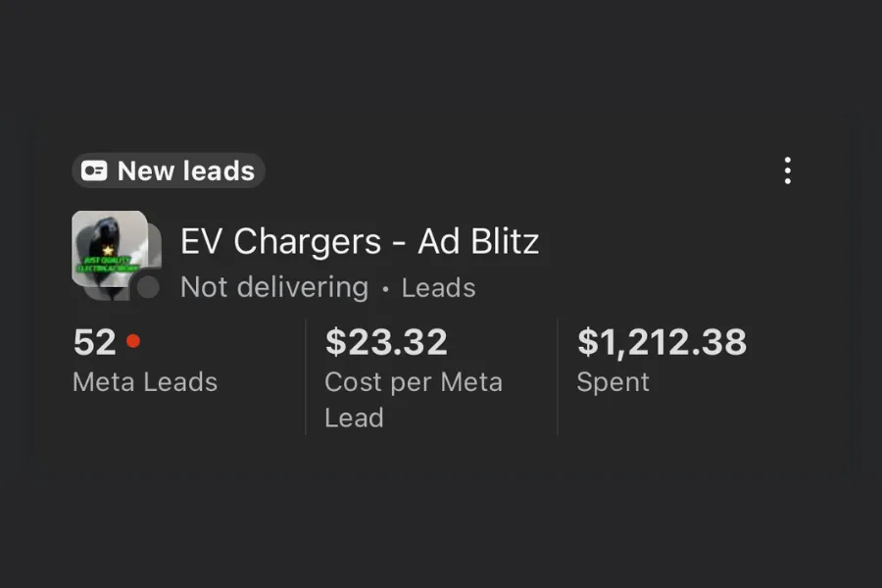
Task: Click the gray delivery status dot on thumbnail
Action: click(x=148, y=287)
